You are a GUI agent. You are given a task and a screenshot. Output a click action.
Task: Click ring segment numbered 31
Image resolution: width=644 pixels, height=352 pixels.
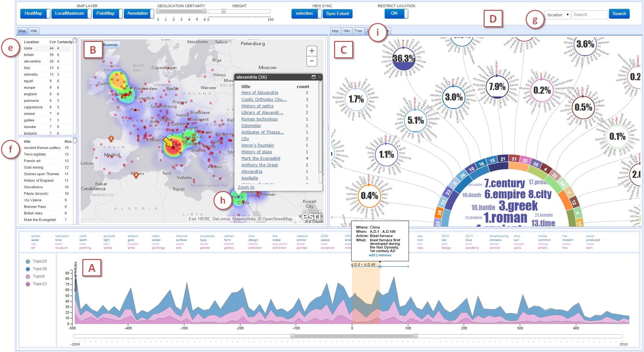(514, 159)
